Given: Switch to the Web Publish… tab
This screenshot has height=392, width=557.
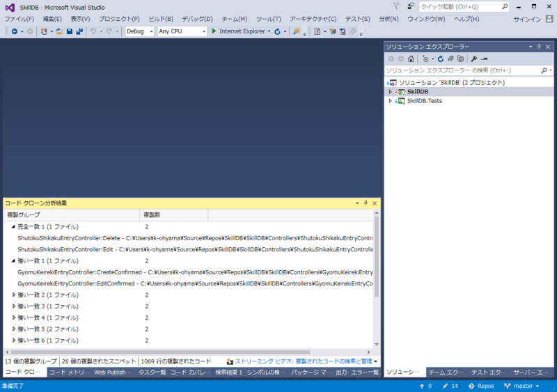Looking at the screenshot, I should coord(113,372).
